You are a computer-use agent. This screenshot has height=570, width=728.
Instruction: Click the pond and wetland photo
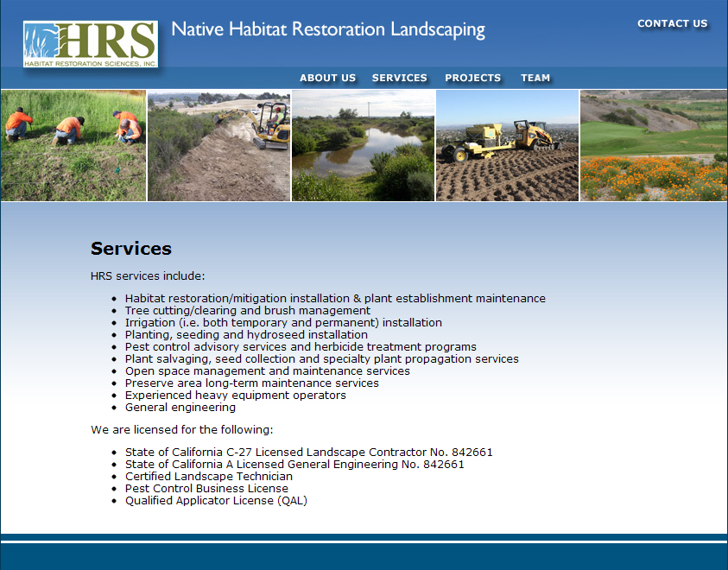click(363, 145)
